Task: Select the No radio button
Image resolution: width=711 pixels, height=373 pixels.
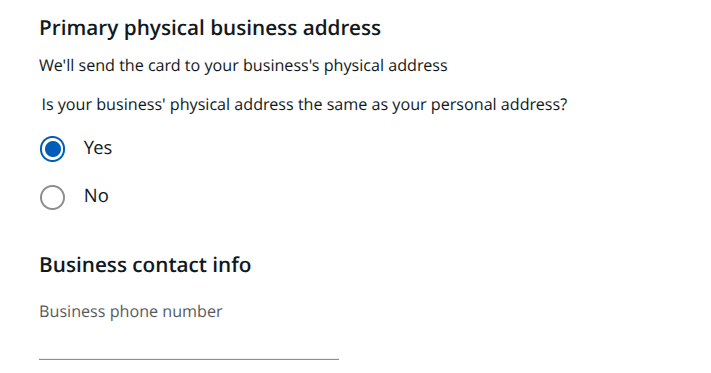Action: point(52,197)
